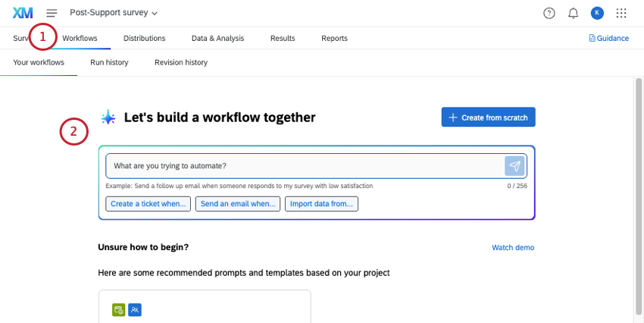Open the Data & Analysis tab
The width and height of the screenshot is (644, 323).
217,38
